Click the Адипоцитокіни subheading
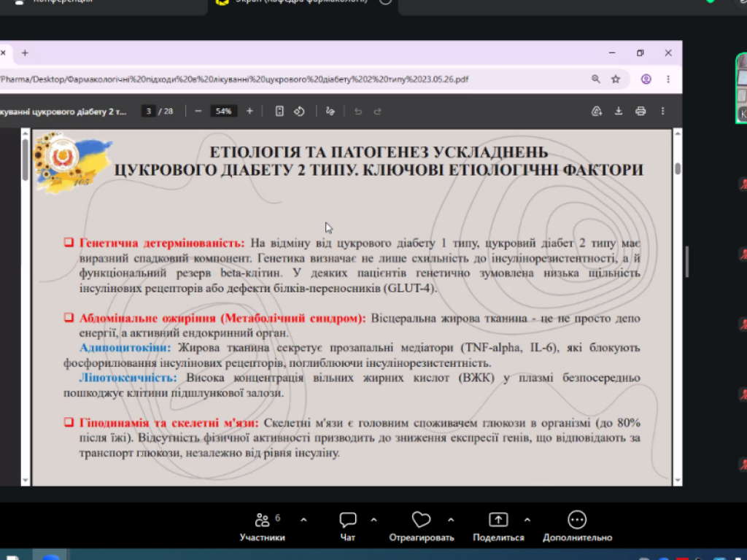Screen dimensions: 747x560 [x=125, y=348]
